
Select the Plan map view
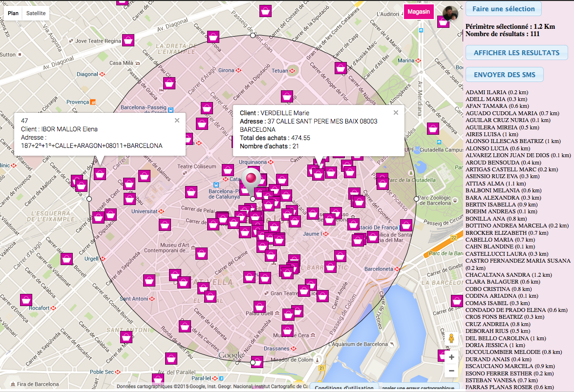[13, 13]
